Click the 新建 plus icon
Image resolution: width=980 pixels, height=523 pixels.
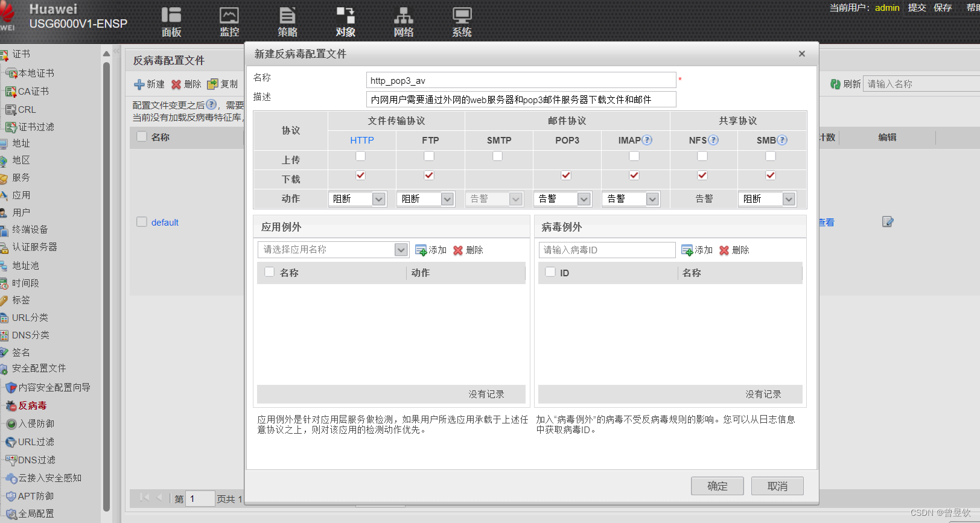click(139, 84)
